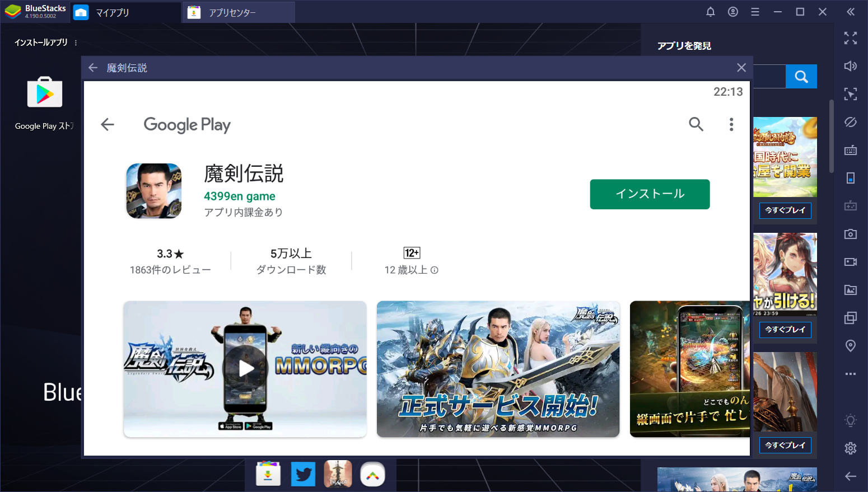The image size is (868, 492).
Task: Click the 魔剣伝説 app title text
Action: pyautogui.click(x=244, y=174)
